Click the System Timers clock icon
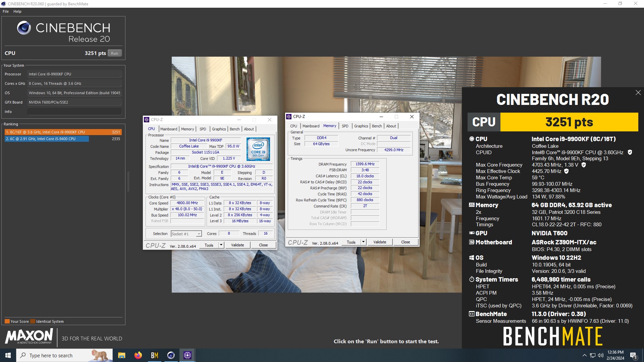644x362 pixels. click(x=472, y=279)
